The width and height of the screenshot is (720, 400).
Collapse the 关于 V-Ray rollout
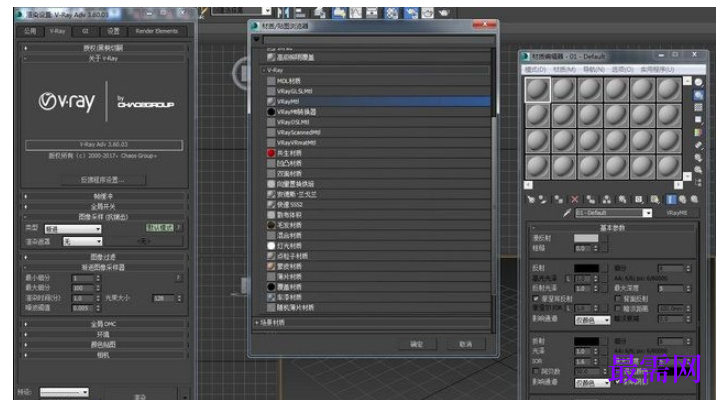click(103, 58)
